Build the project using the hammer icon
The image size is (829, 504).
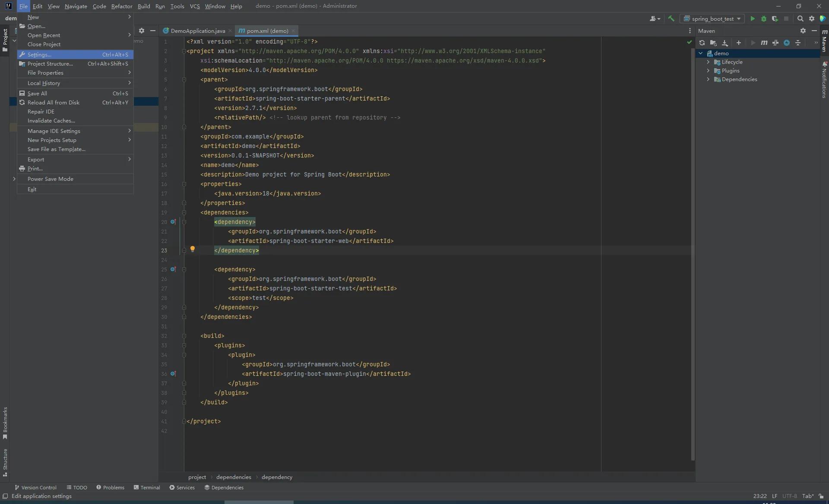coord(671,19)
